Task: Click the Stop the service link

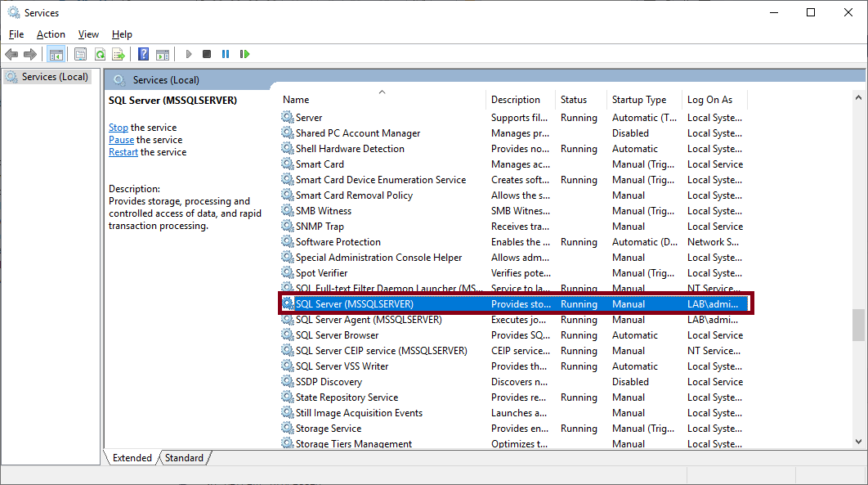Action: pyautogui.click(x=119, y=128)
